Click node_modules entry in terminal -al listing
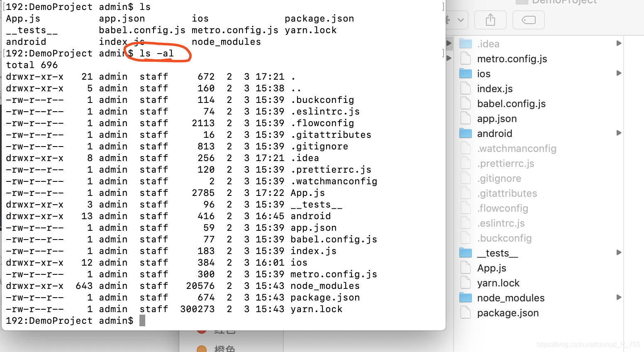The image size is (644, 352). pyautogui.click(x=325, y=286)
